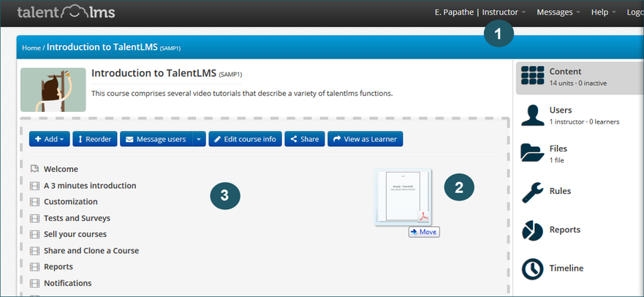
Task: Open the Customization unit
Action: (71, 202)
